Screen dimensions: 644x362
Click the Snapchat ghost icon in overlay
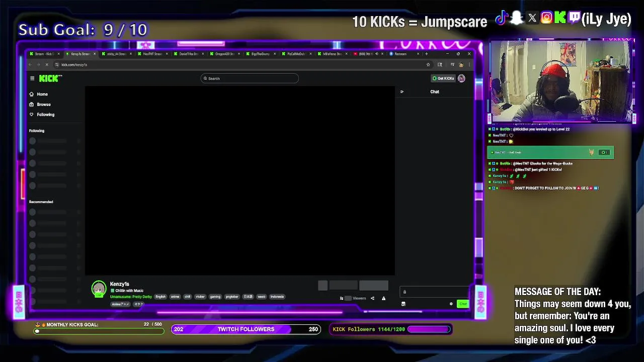(x=516, y=19)
